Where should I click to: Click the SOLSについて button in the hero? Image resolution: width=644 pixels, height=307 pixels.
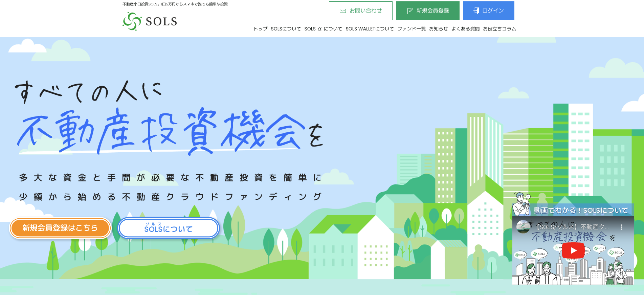click(x=169, y=228)
